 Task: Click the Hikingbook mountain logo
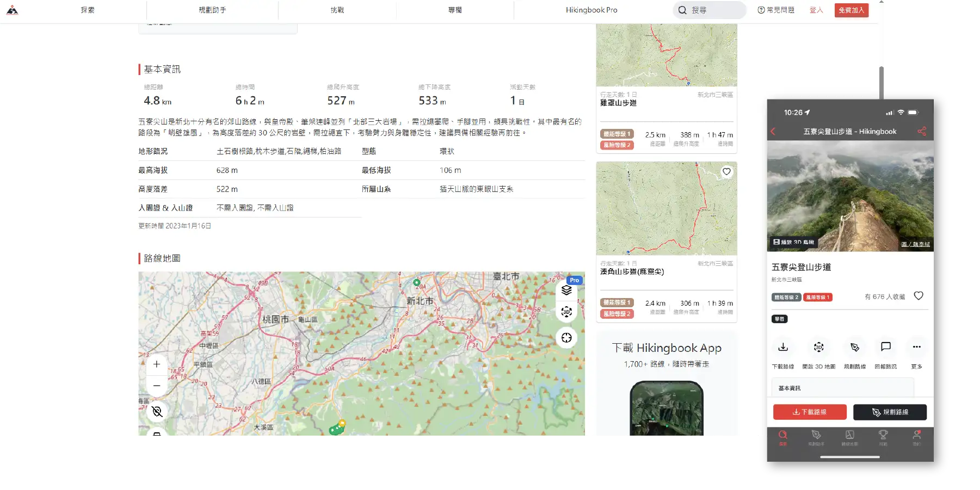tap(12, 10)
